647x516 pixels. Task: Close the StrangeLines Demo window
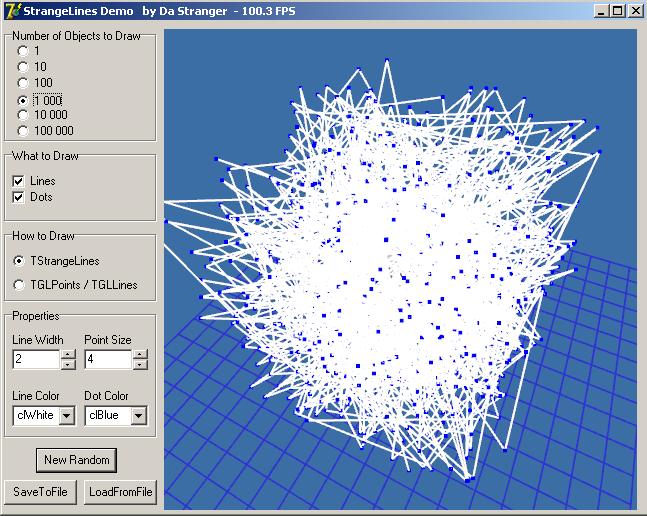pos(635,11)
